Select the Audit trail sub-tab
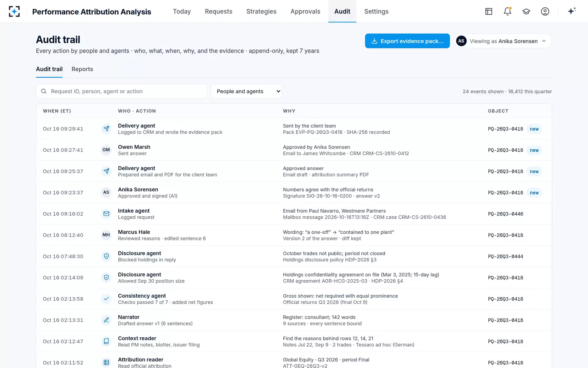Screen dimensions: 588x368 (49, 69)
